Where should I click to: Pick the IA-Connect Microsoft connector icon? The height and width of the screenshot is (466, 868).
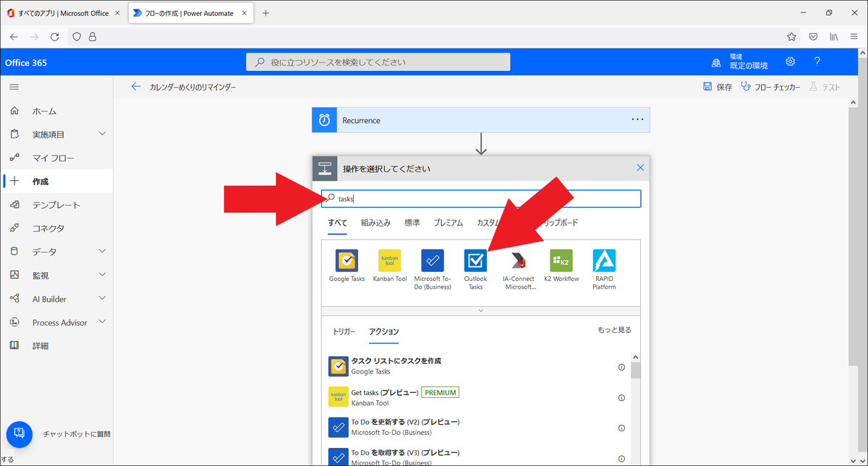519,260
